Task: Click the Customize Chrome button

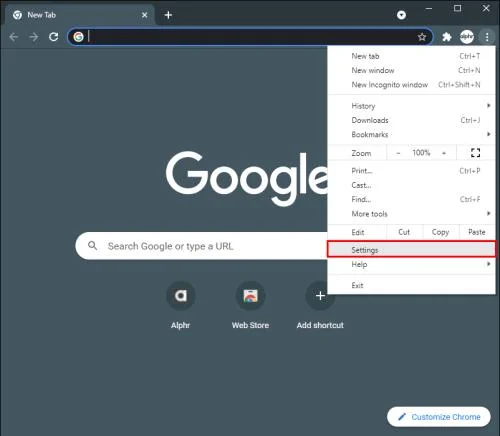Action: click(x=439, y=417)
